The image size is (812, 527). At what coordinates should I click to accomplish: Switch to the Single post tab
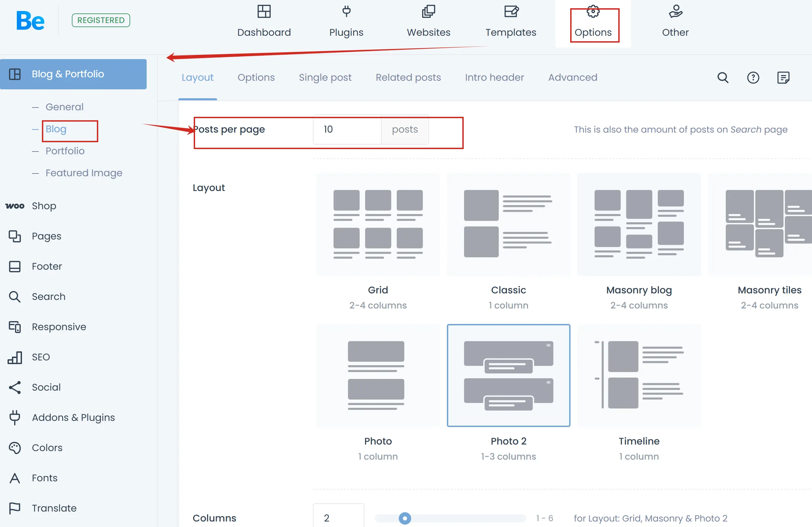[x=325, y=78]
